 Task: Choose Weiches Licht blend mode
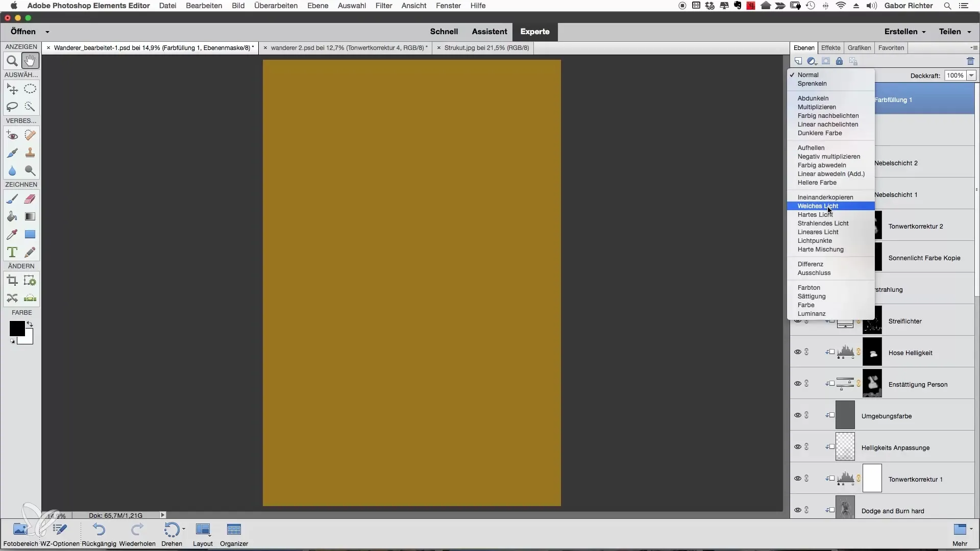point(818,206)
